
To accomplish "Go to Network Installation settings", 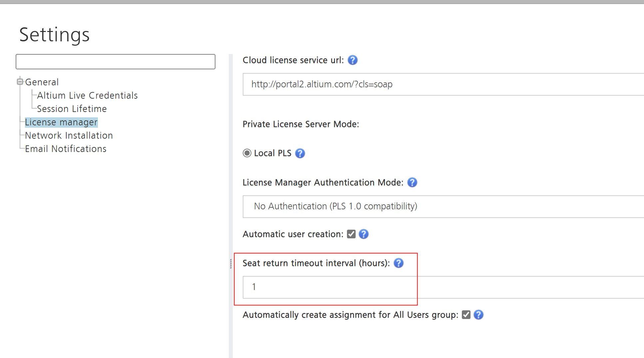I will tap(69, 136).
